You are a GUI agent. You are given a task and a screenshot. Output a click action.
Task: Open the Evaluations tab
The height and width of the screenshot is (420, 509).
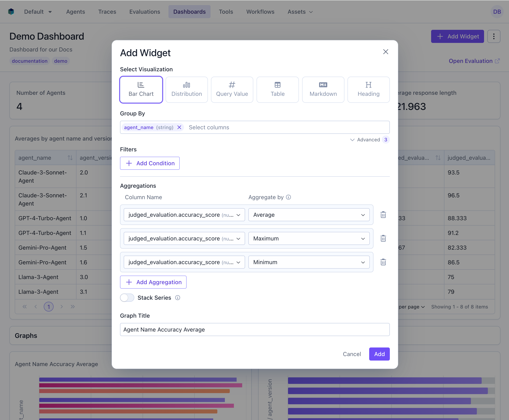tap(145, 11)
